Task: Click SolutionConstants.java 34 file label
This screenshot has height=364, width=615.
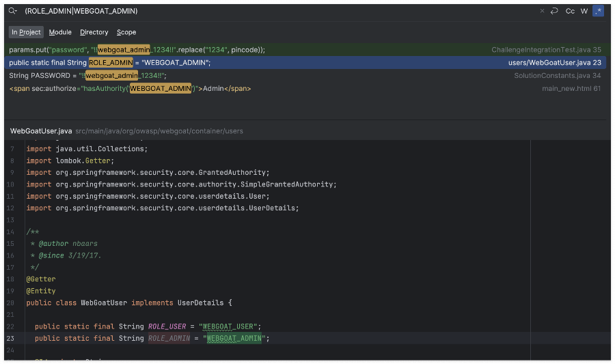Action: [558, 76]
